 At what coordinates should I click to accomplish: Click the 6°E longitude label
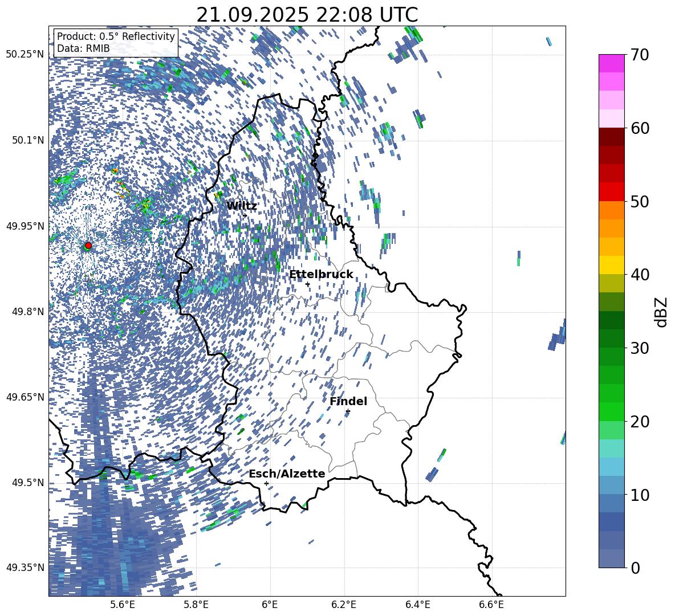click(270, 605)
